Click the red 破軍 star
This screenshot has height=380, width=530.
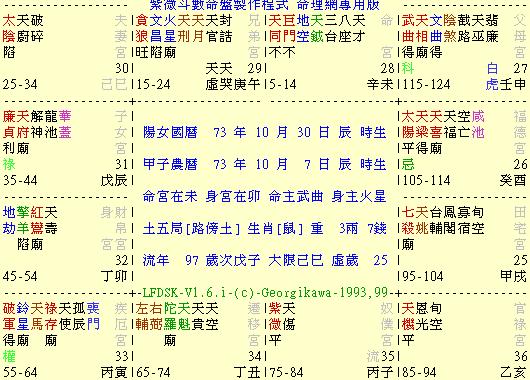pyautogui.click(x=9, y=316)
